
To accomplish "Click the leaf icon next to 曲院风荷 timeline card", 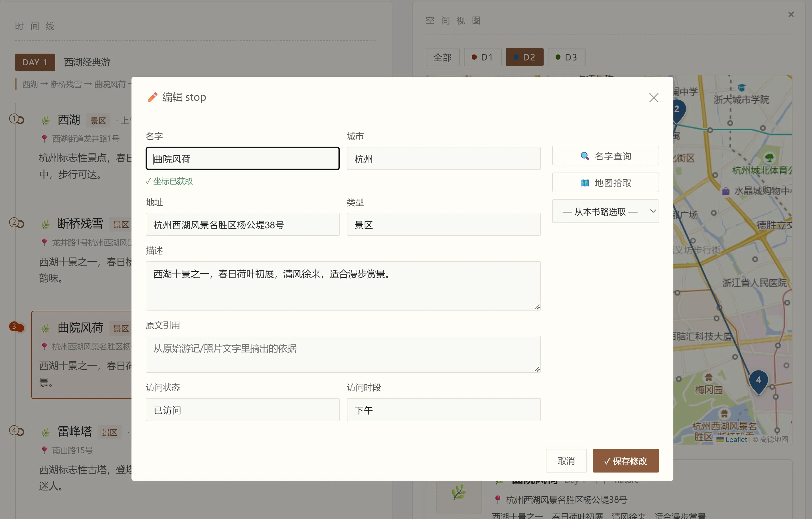I will point(46,328).
